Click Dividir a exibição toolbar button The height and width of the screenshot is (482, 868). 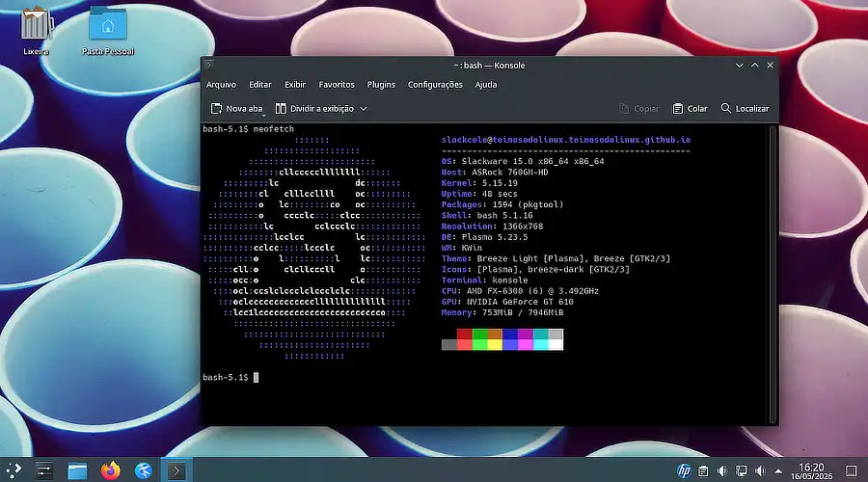(314, 109)
